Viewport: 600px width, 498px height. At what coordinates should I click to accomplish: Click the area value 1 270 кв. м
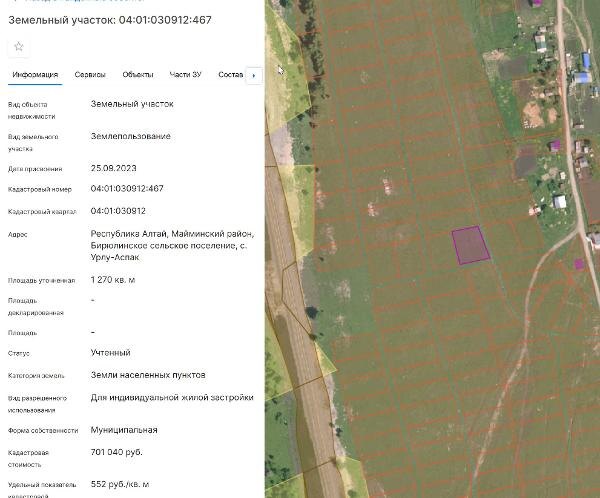[x=113, y=280]
